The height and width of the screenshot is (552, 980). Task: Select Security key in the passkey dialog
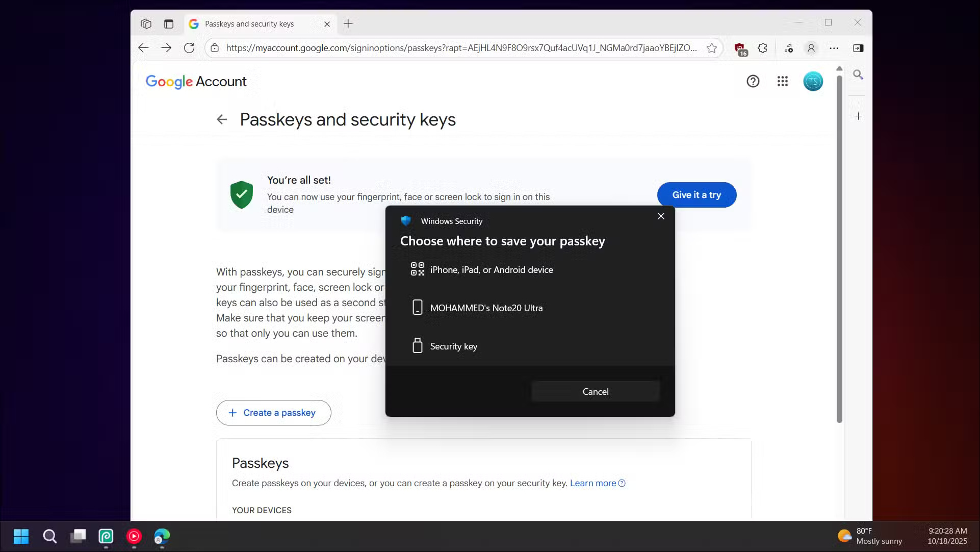click(x=453, y=346)
